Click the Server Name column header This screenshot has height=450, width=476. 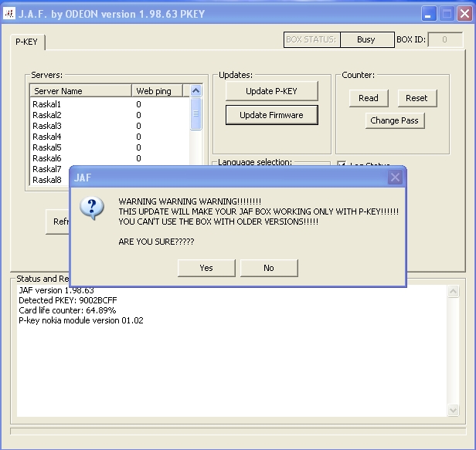click(x=80, y=91)
